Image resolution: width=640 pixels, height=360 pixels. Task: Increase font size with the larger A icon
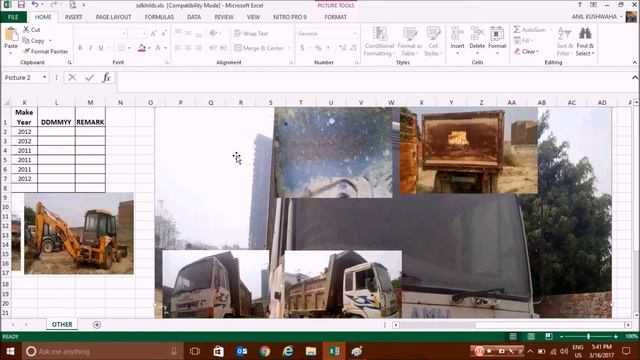[153, 33]
